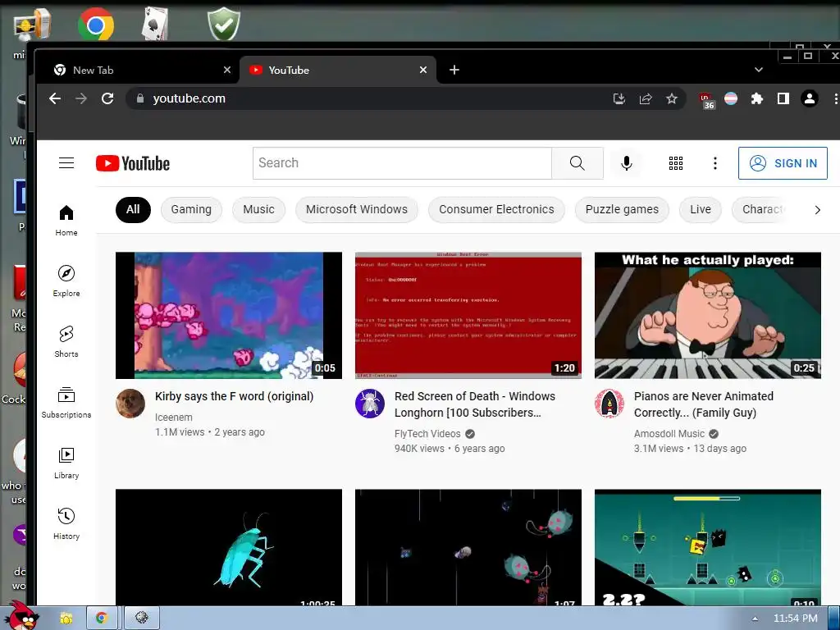Click the browser forward arrow
The width and height of the screenshot is (840, 630).
[81, 98]
